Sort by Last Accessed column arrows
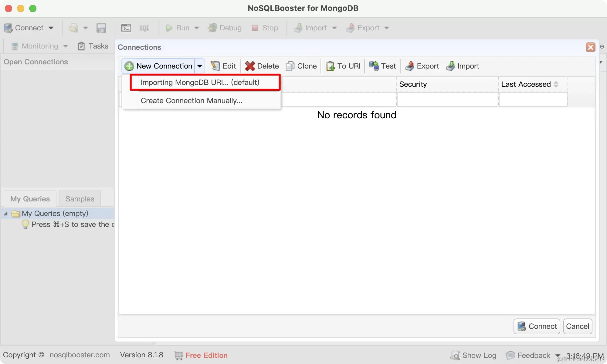Screen dimensions: 607x364 click(556, 84)
